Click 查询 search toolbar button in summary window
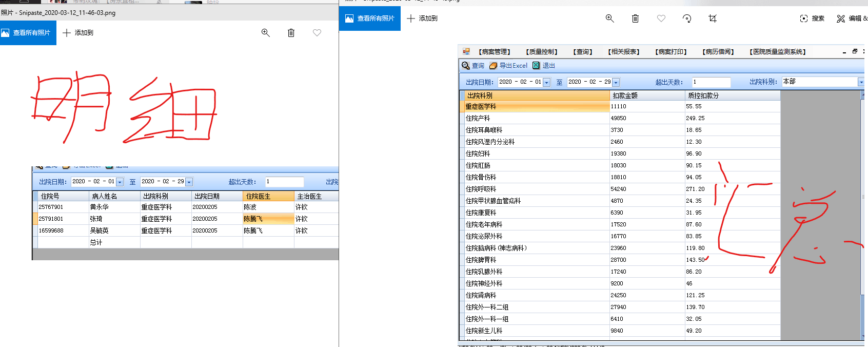Image resolution: width=868 pixels, height=347 pixels. tap(473, 66)
